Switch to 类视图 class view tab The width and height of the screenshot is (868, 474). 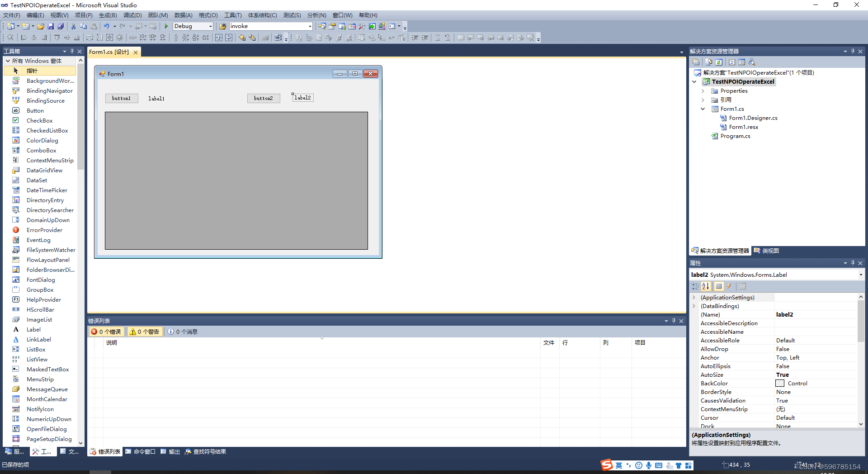(767, 251)
